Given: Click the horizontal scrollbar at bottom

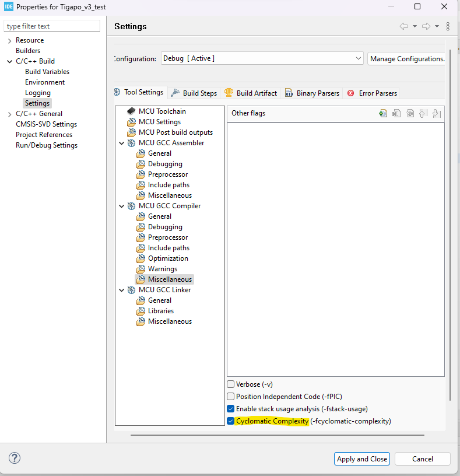Looking at the screenshot, I should pyautogui.click(x=278, y=435).
